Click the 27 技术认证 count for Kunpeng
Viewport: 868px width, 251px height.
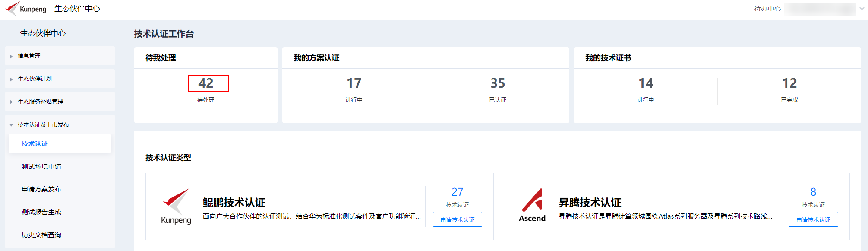[x=458, y=192]
